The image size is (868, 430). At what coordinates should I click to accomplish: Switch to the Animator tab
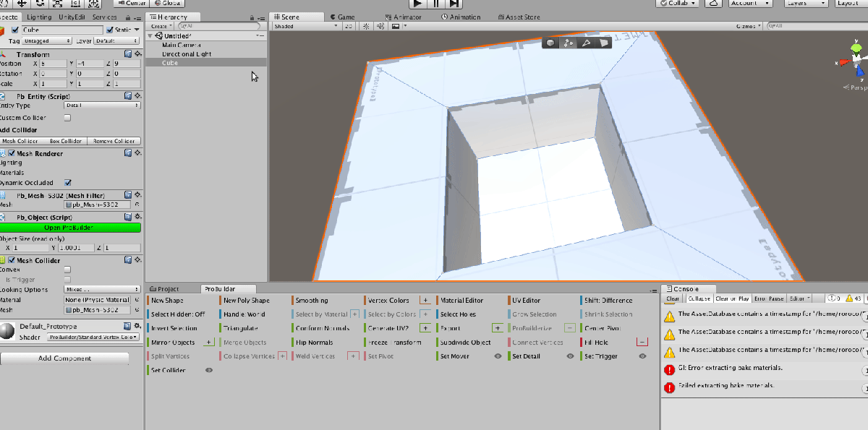[x=402, y=17]
